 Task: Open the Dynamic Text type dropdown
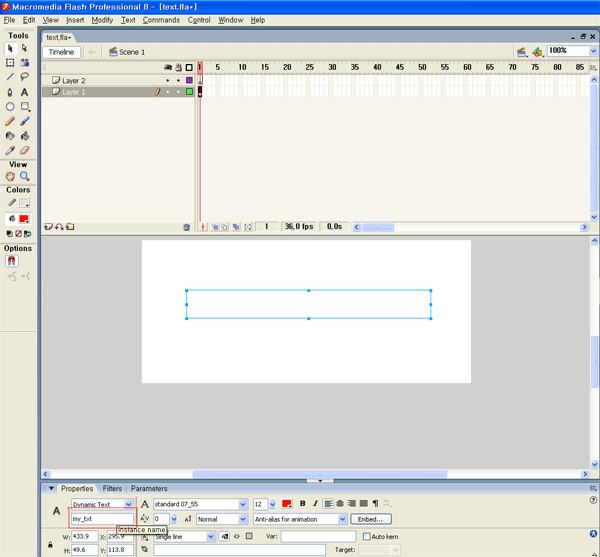point(129,504)
